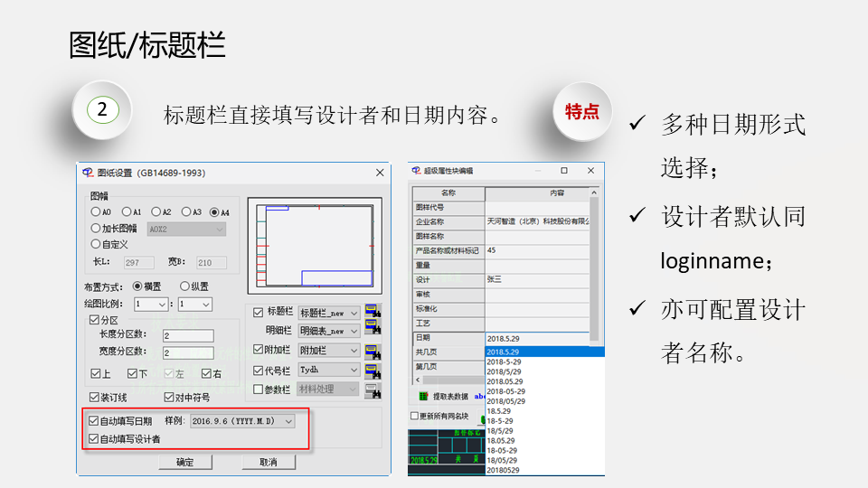Click the red 特点 circle badge

(582, 111)
